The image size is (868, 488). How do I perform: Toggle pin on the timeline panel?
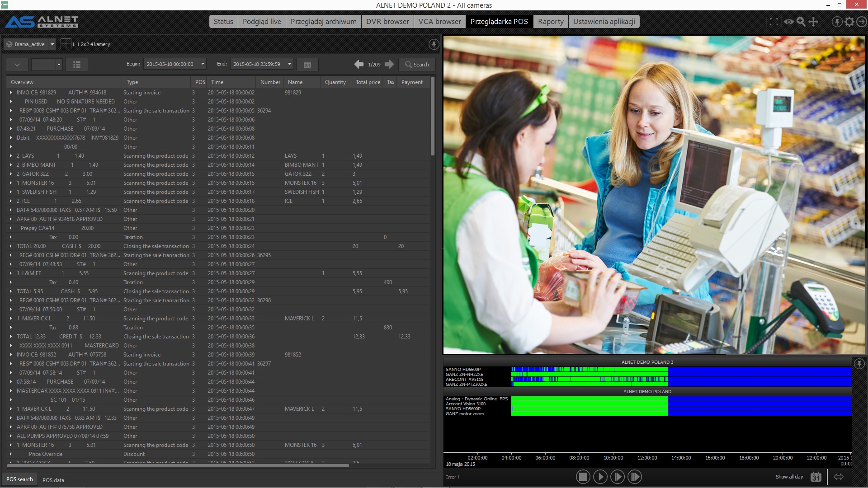859,364
